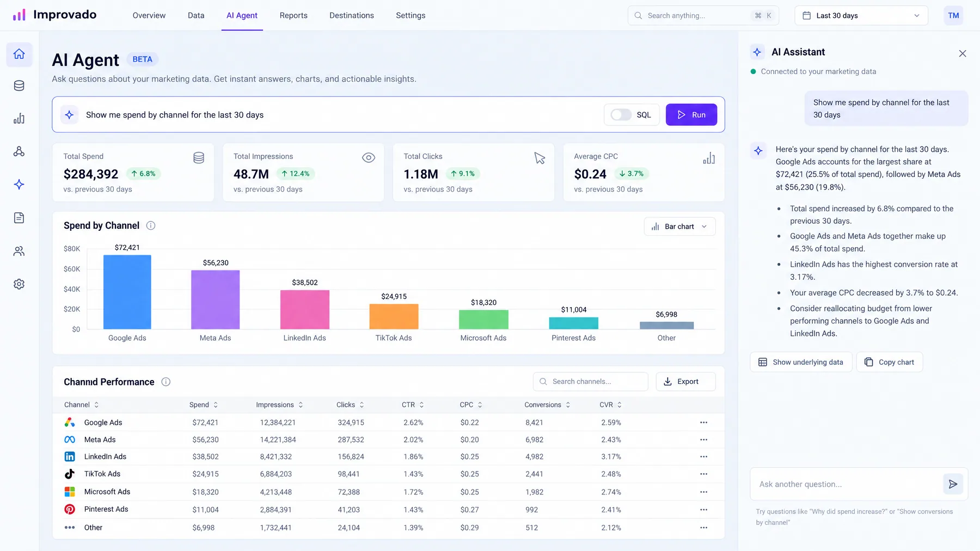
Task: Open the document reports icon in the sidebar
Action: coord(19,218)
